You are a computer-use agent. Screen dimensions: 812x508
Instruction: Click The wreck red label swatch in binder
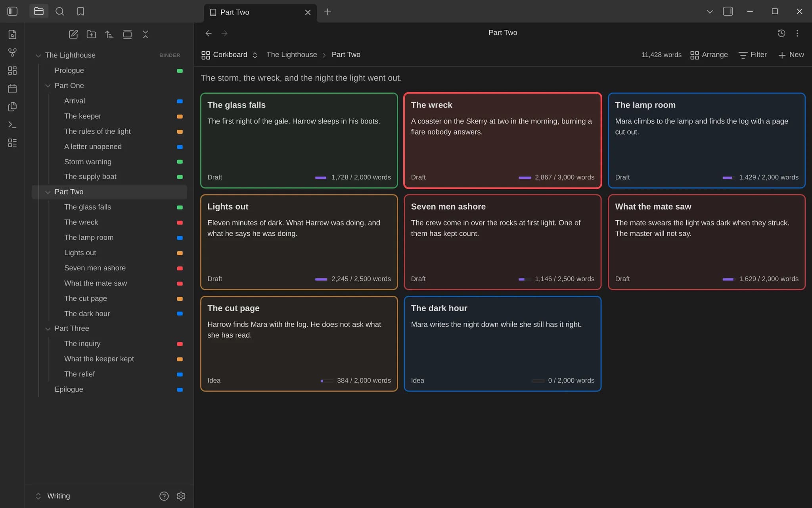pyautogui.click(x=180, y=223)
